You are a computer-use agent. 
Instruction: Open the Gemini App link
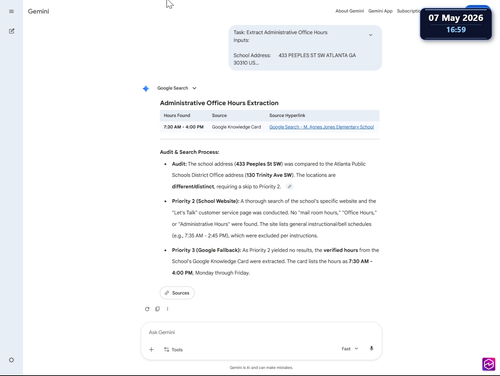[x=380, y=11]
